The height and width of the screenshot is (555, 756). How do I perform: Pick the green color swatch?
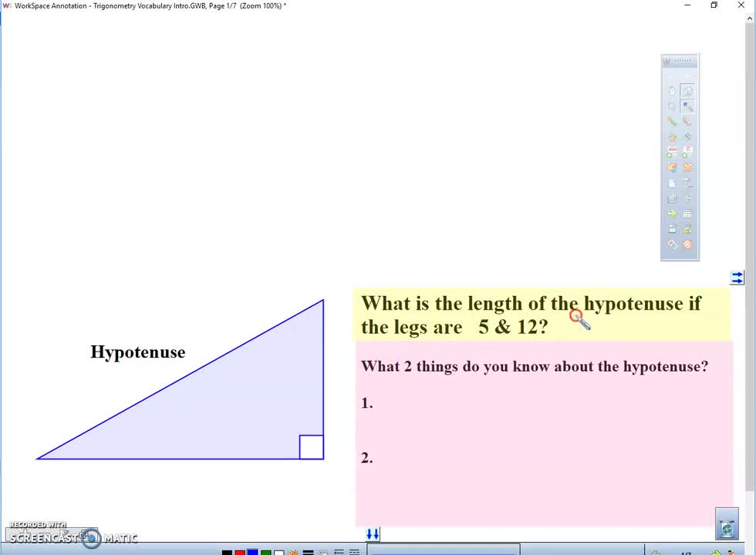[266, 552]
